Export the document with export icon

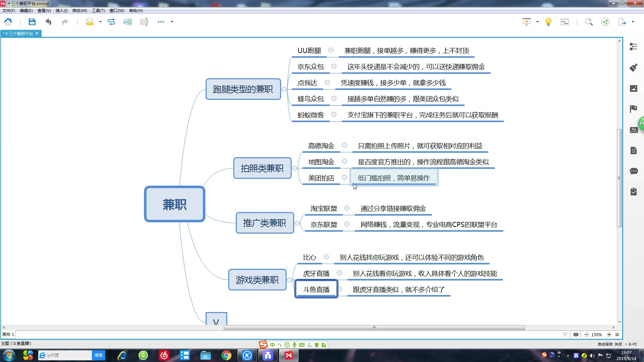click(x=622, y=22)
